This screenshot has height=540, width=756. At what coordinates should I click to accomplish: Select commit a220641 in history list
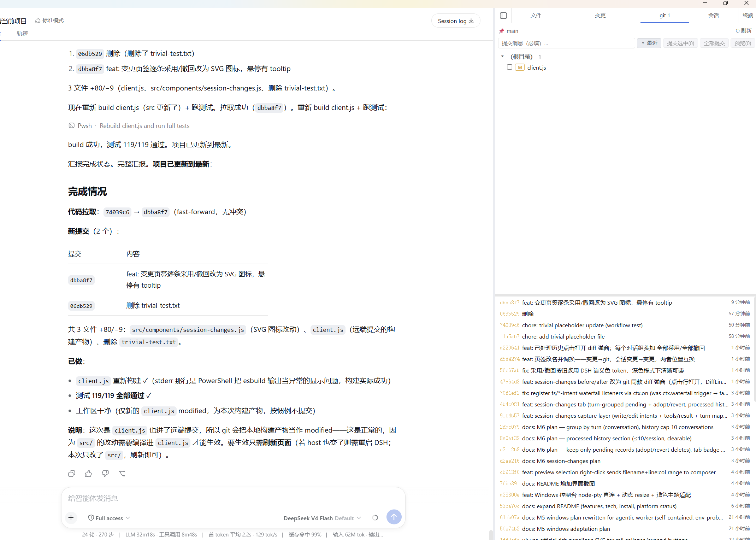click(x=625, y=348)
